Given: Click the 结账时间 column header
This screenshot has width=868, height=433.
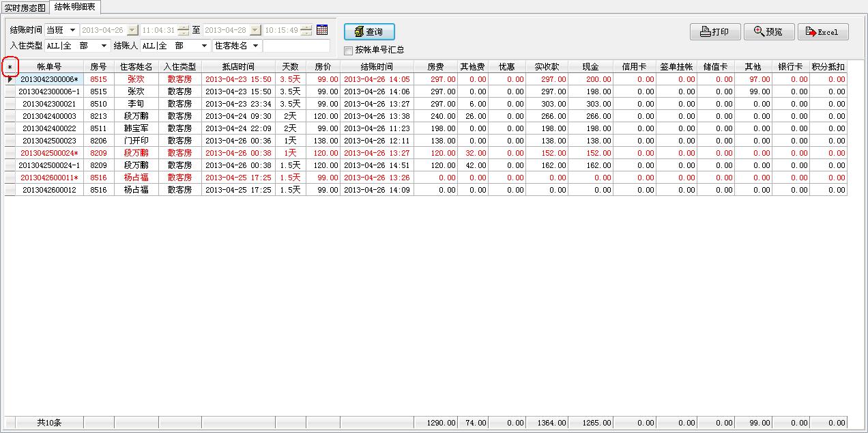Looking at the screenshot, I should (x=377, y=66).
